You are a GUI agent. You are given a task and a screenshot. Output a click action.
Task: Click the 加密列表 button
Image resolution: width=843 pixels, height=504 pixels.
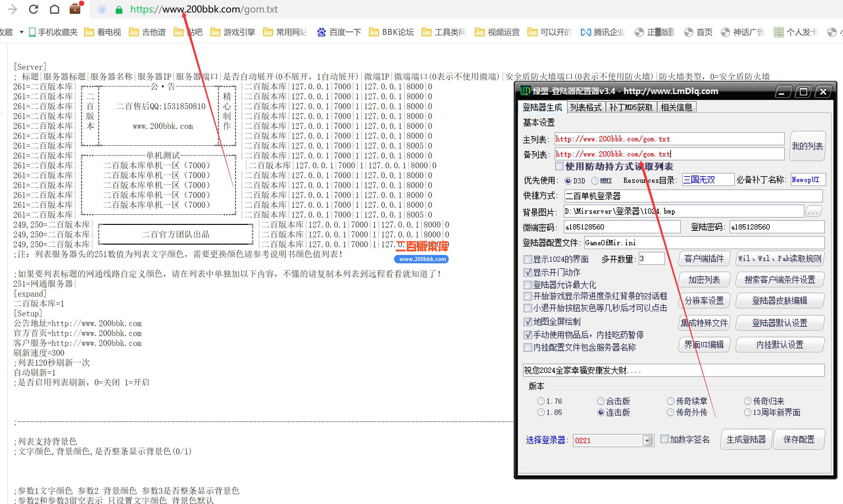pyautogui.click(x=704, y=280)
